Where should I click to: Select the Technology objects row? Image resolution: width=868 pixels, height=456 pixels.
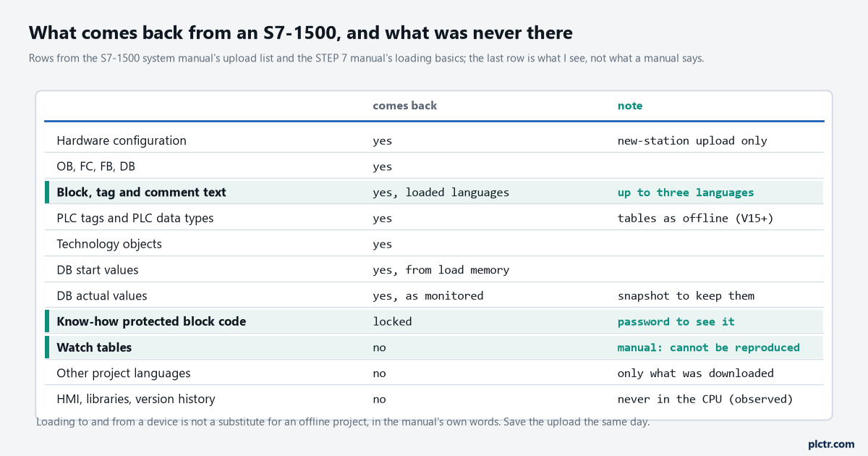tap(434, 244)
